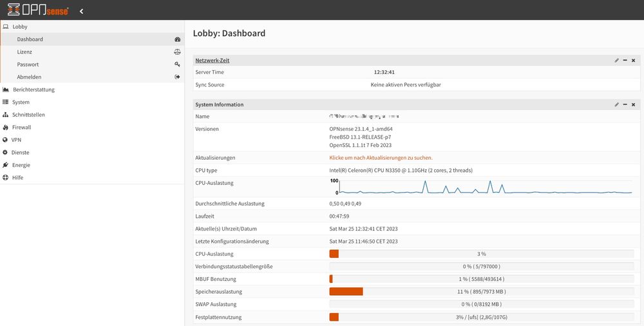
Task: Click 'Sat Mar 25 11:46:50 CET 2023' text
Action: [363, 242]
